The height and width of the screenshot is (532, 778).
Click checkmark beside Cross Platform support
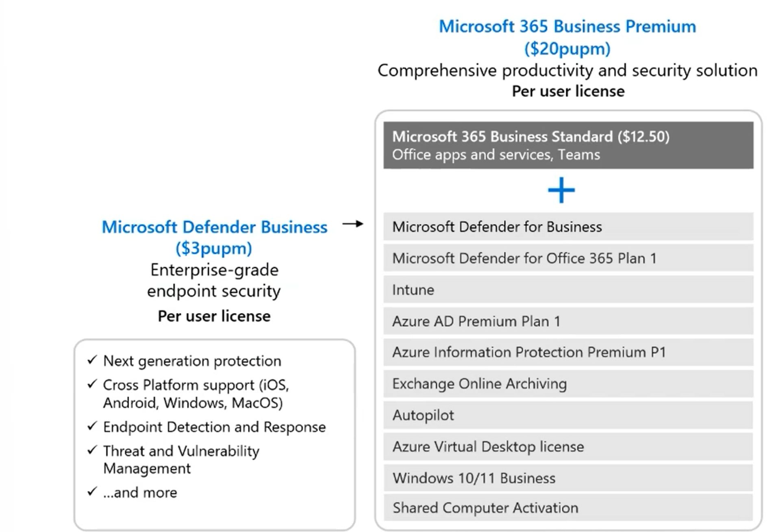pyautogui.click(x=92, y=384)
